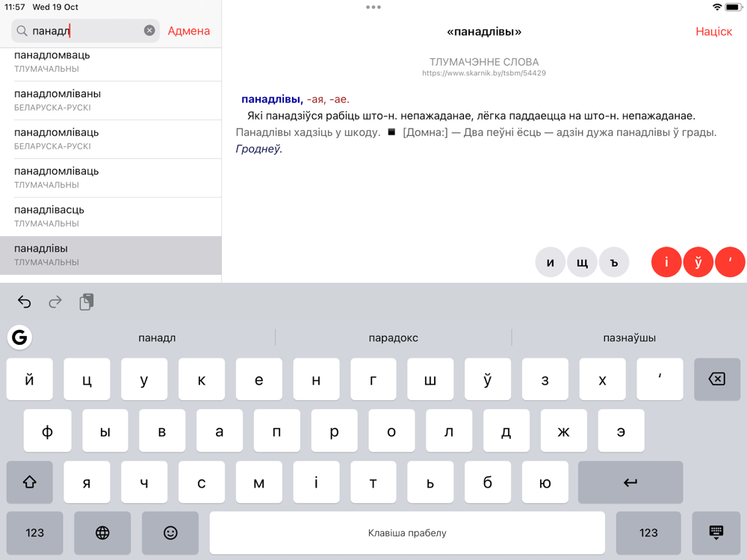Screen dimensions: 747x560
Task: Tap the і key on keyboard
Action: click(316, 482)
